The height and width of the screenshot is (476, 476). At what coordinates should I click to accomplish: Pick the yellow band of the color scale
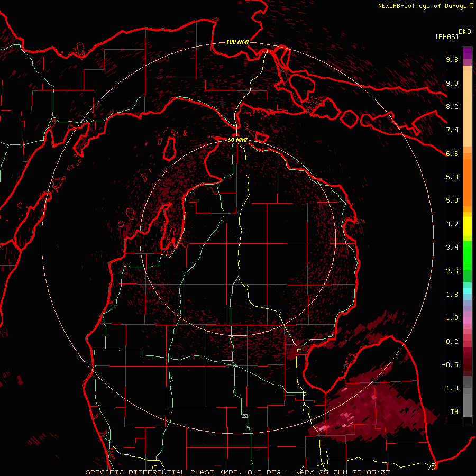click(x=467, y=226)
